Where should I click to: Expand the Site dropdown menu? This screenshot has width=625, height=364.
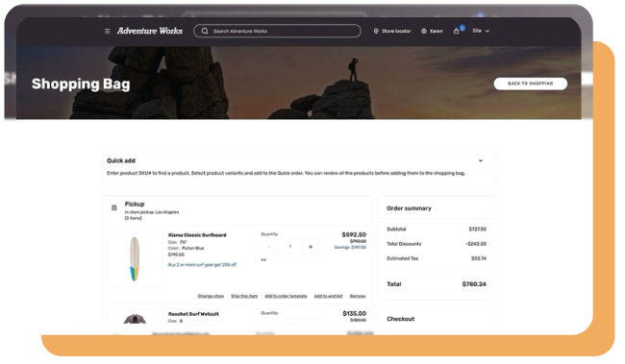tap(481, 31)
